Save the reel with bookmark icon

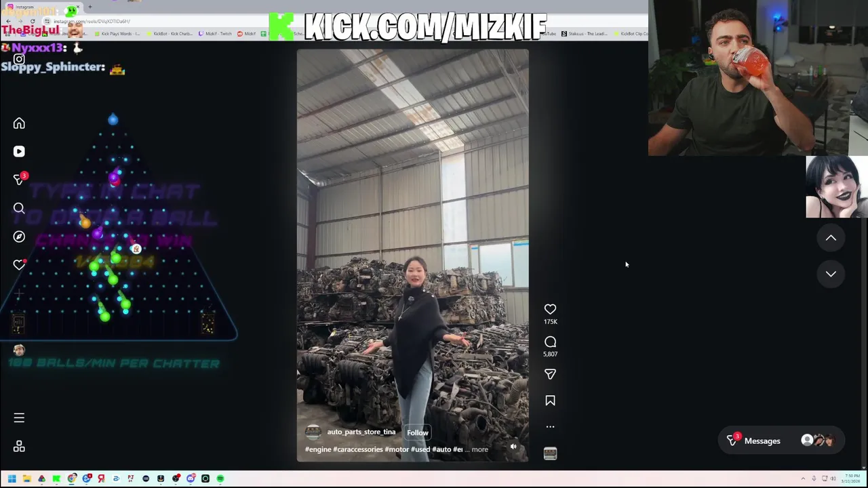[550, 401]
